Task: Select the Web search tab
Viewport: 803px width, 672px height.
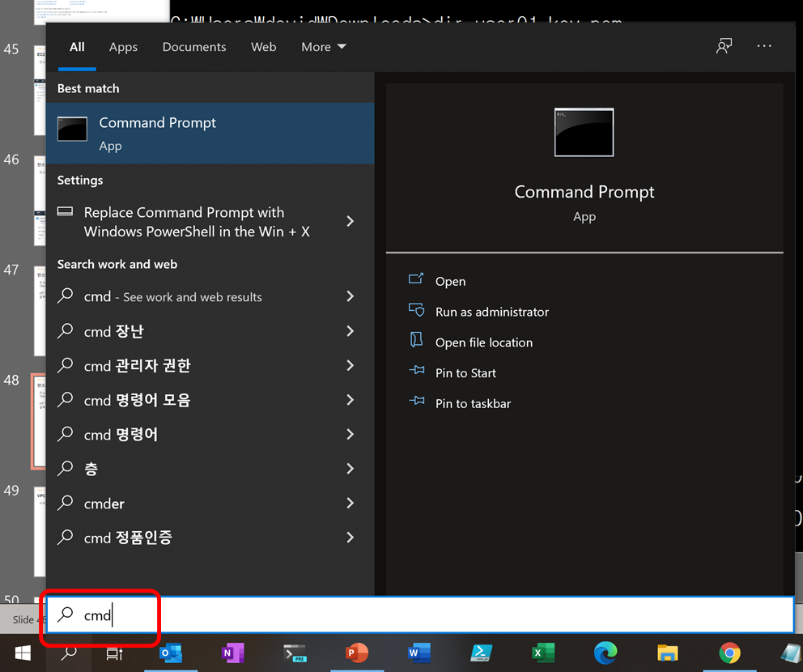Action: [x=263, y=47]
